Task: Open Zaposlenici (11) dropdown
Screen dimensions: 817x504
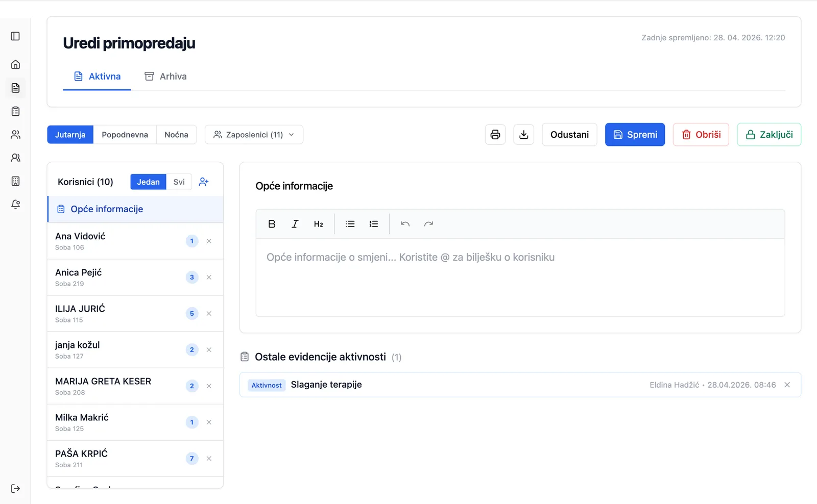Action: click(x=254, y=135)
